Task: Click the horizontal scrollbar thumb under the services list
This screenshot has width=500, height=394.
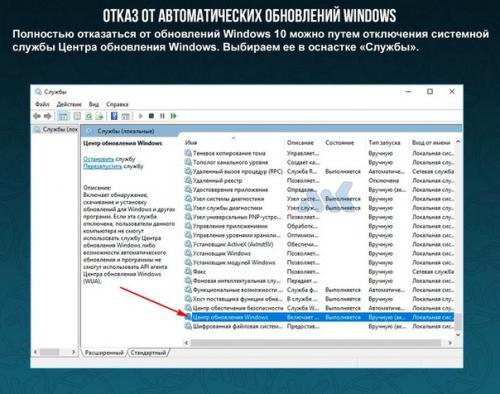Action: [316, 342]
